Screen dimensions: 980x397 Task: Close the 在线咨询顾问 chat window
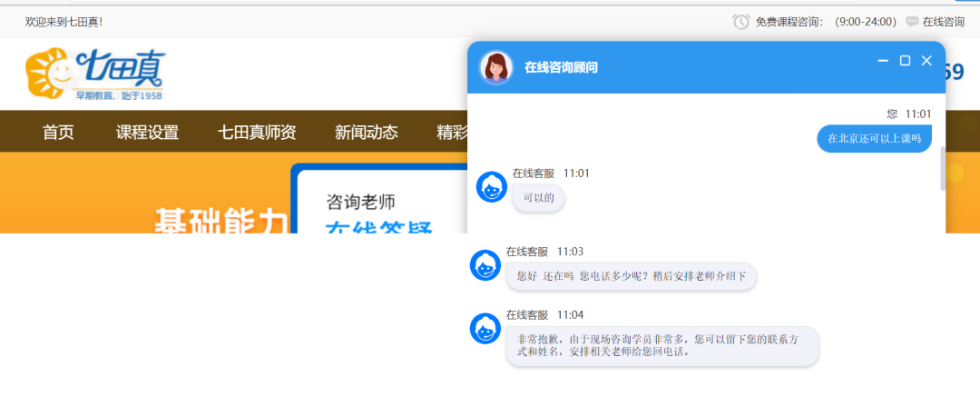coord(926,61)
